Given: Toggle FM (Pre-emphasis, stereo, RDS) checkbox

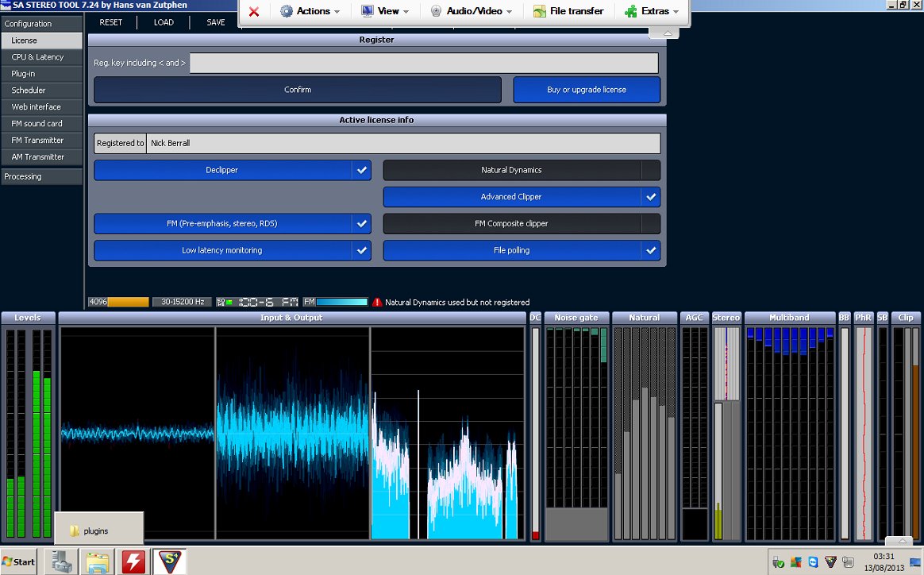Looking at the screenshot, I should (x=362, y=223).
